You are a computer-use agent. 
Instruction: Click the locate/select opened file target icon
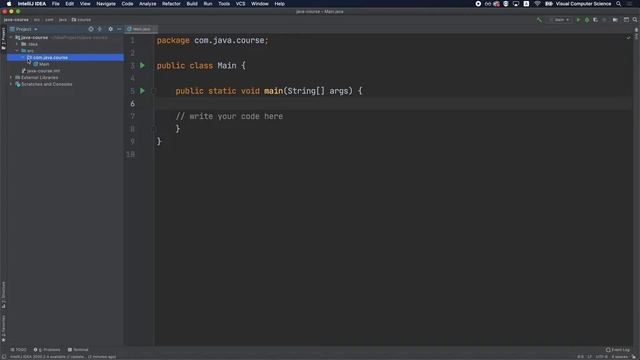click(x=91, y=29)
